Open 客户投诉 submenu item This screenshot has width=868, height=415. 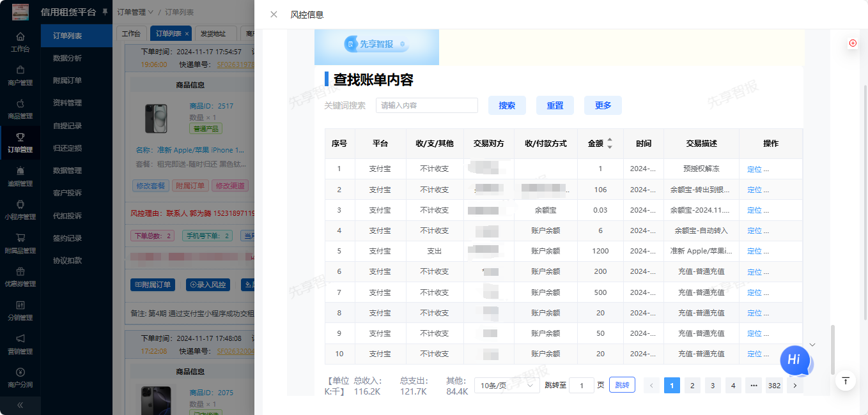pos(77,193)
